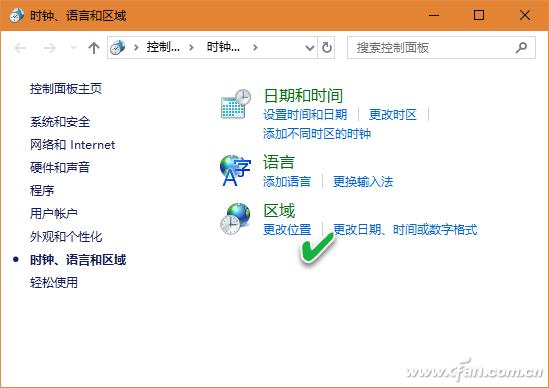Open 硬件和声音 category
The image size is (549, 388).
click(60, 167)
